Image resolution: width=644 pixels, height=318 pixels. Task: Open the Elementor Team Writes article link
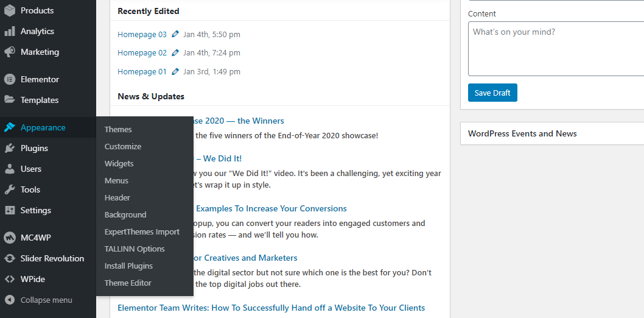pyautogui.click(x=271, y=308)
